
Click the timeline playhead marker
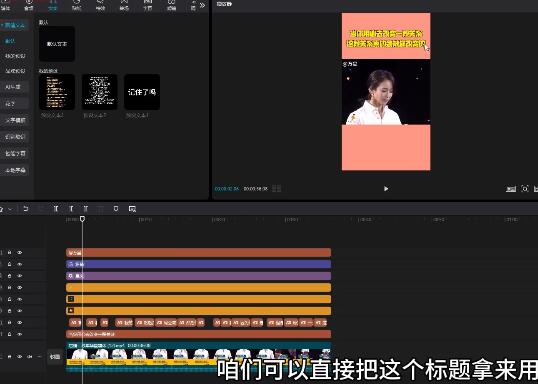(x=82, y=219)
